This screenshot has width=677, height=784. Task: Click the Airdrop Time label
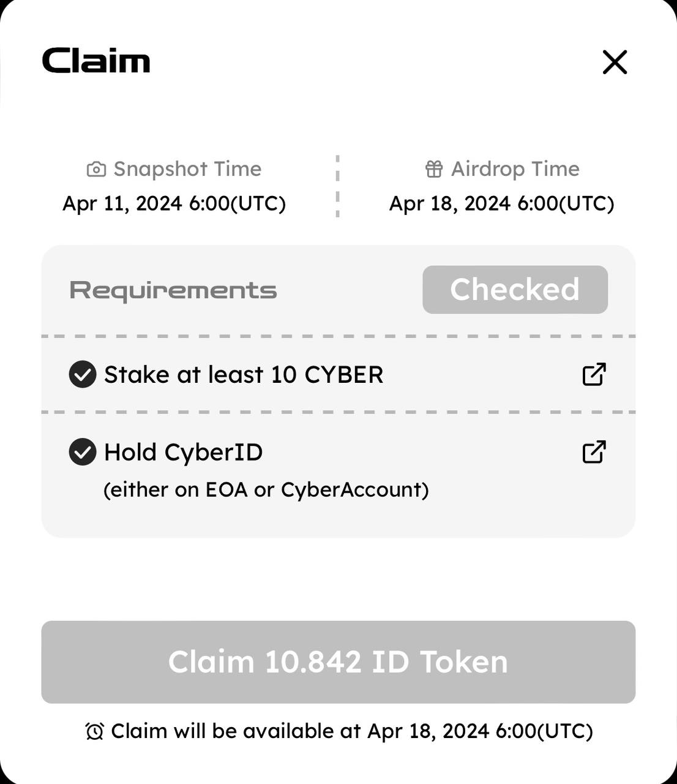tap(515, 169)
